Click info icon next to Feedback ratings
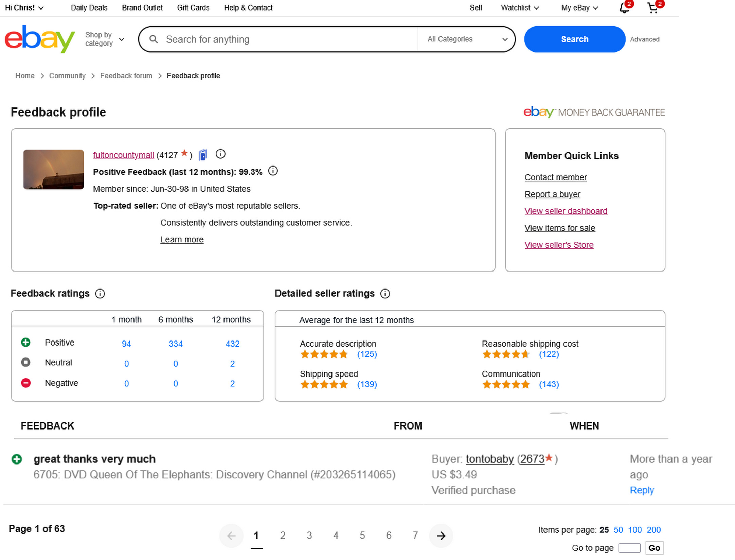 point(100,294)
